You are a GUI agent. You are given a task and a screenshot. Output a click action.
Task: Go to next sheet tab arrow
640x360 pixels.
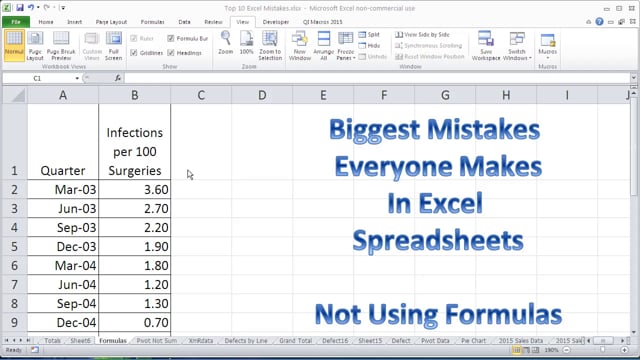21,340
